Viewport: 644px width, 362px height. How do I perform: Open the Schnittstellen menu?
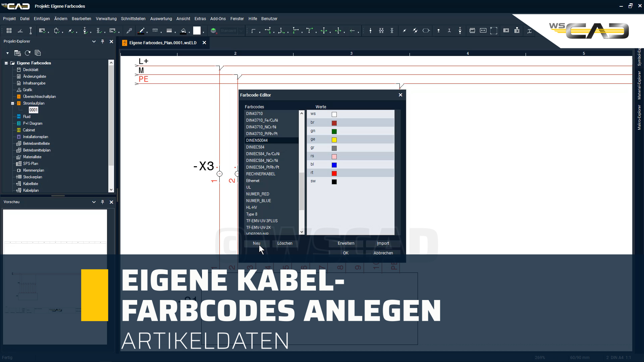(133, 19)
